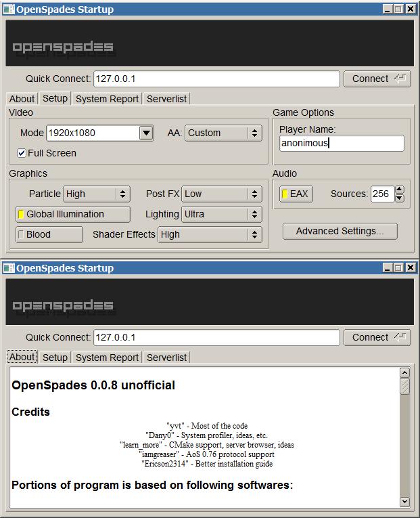Click Connect button in lower window
The width and height of the screenshot is (420, 518).
(x=377, y=338)
